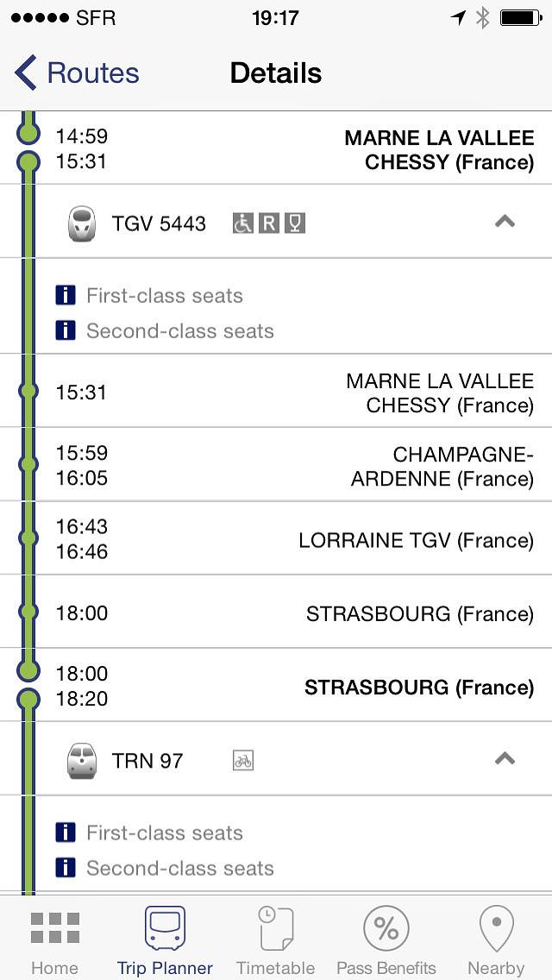Tap the TGV 5443 train icon
Screen dimensions: 552x980
point(81,223)
